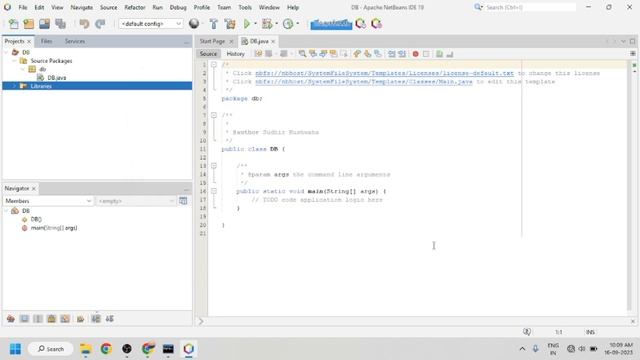Collapse the DB project node

(x=6, y=52)
